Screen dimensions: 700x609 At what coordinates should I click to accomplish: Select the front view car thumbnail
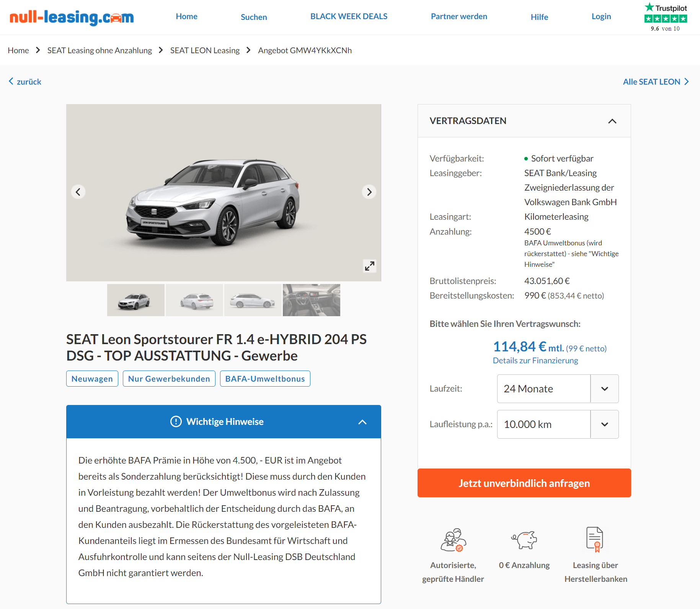pyautogui.click(x=136, y=300)
